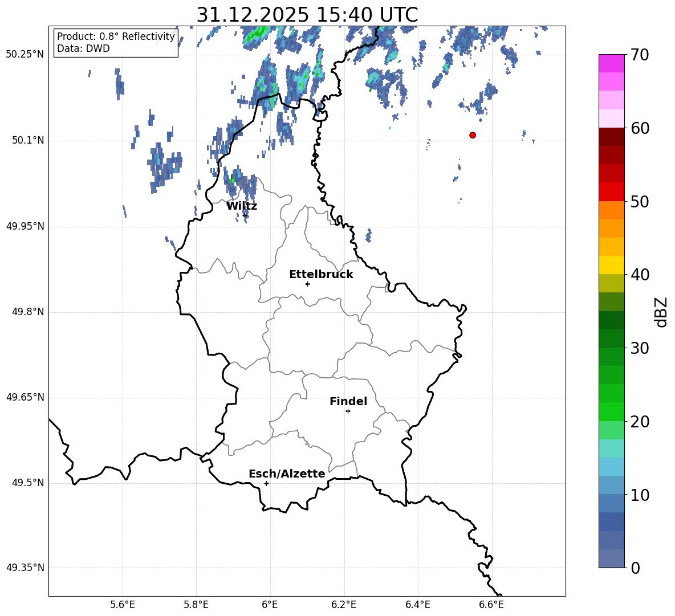Click the Esch/Alzette station cross marker
This screenshot has height=616, width=675.
[x=266, y=483]
